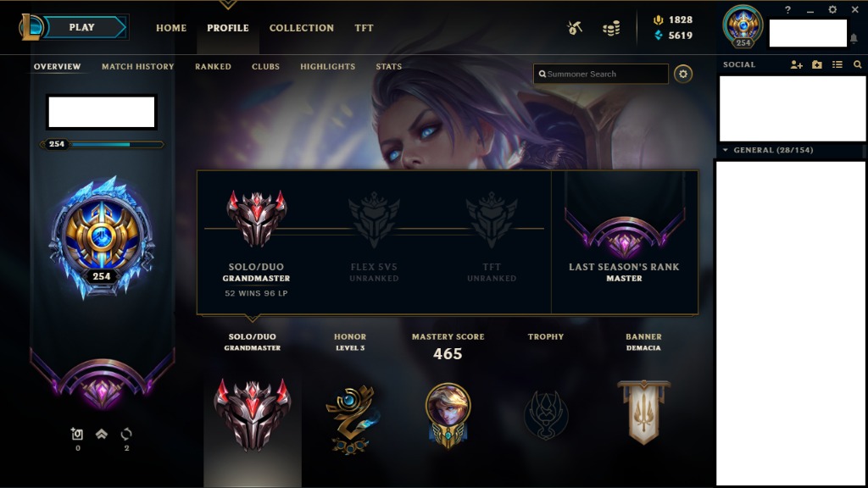The height and width of the screenshot is (488, 868).
Task: Open the Store coins icon
Action: pos(611,28)
